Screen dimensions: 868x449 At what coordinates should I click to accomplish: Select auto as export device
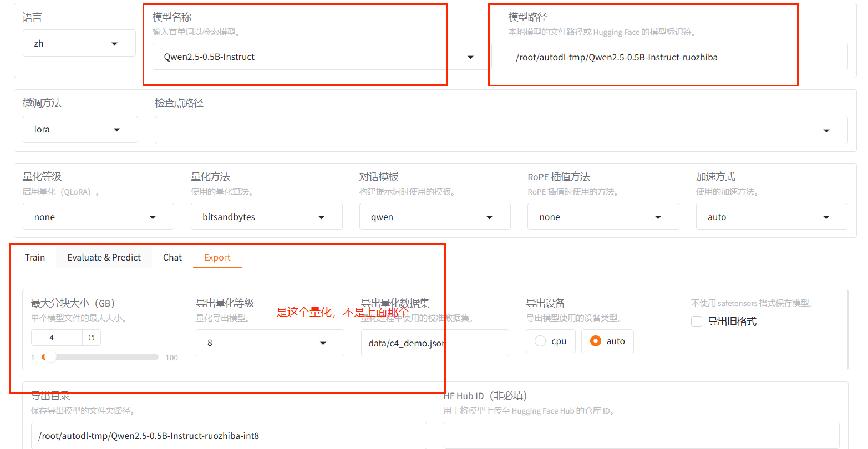(596, 341)
